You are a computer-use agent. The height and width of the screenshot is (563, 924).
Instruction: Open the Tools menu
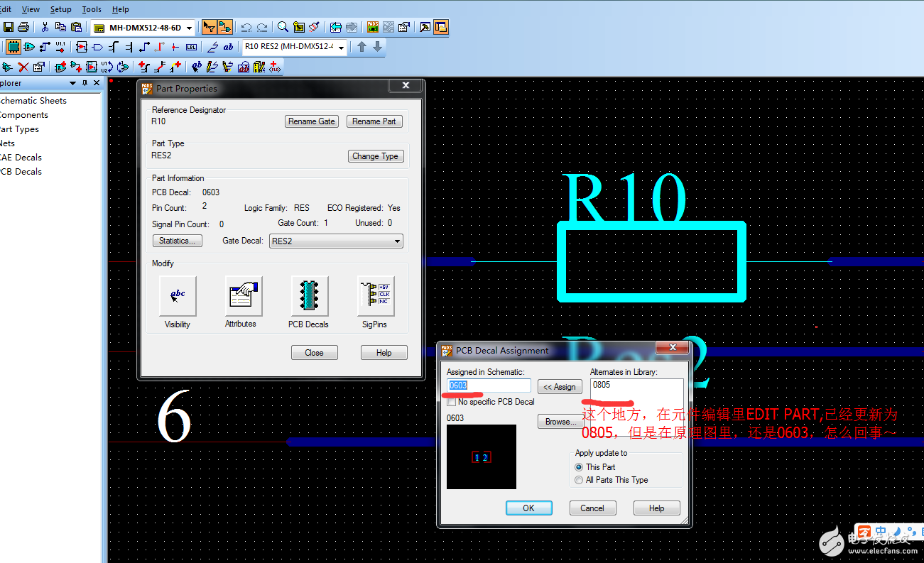pyautogui.click(x=92, y=9)
